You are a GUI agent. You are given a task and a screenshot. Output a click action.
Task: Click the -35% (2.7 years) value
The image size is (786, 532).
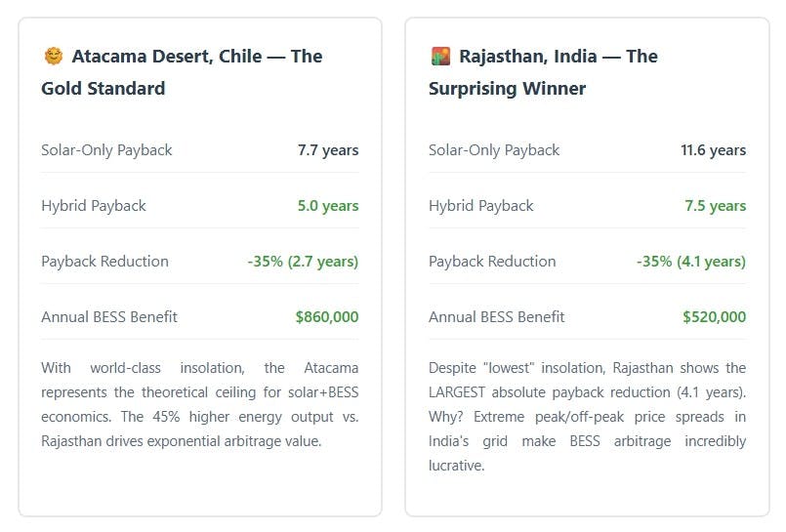303,262
